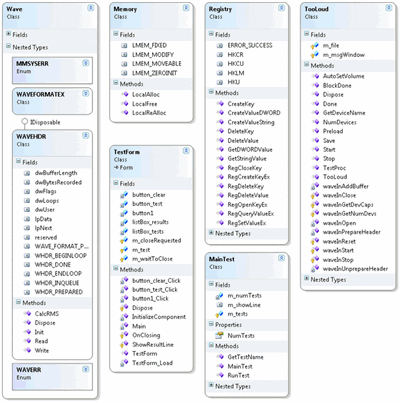Click the LocalAlloc method icon
The height and width of the screenshot is (403, 400).
[125, 94]
